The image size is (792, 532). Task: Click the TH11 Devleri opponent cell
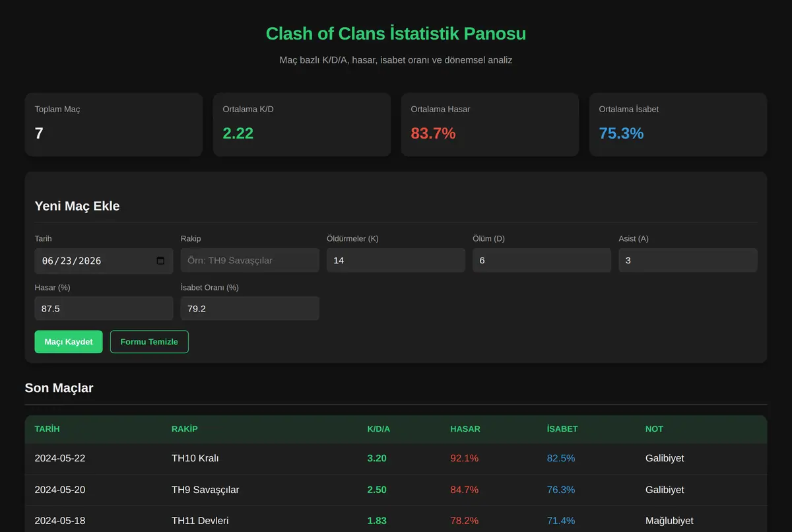(200, 521)
